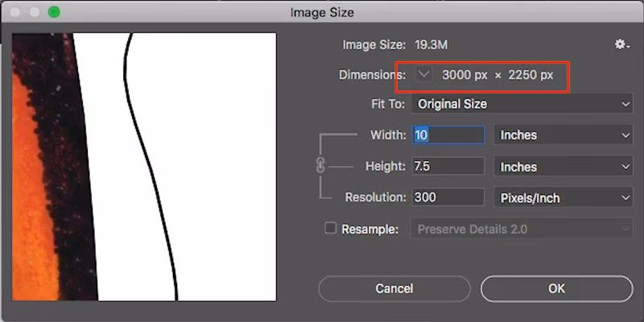Click the image preview area
This screenshot has width=644, height=322.
point(144,167)
